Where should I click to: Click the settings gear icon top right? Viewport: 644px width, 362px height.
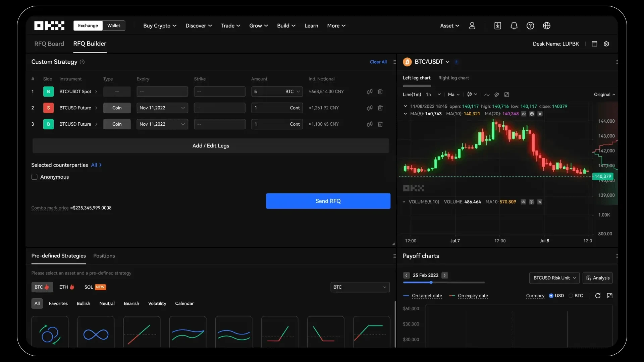(x=606, y=43)
